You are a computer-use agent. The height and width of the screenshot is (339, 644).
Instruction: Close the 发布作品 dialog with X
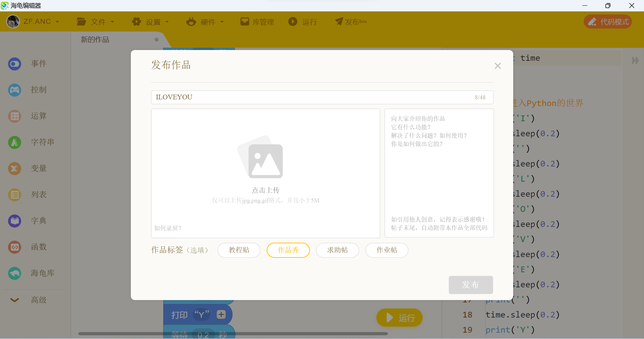[498, 66]
